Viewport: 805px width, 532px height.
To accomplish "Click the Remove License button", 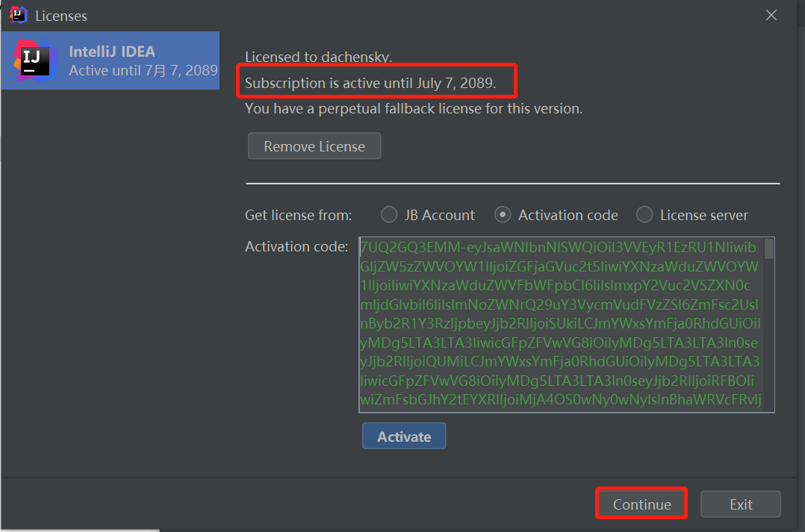I will pyautogui.click(x=314, y=146).
